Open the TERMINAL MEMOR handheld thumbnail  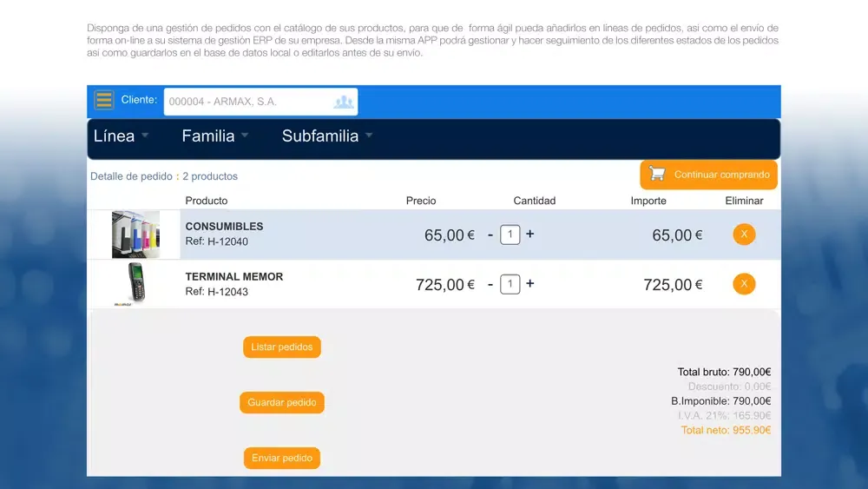135,284
